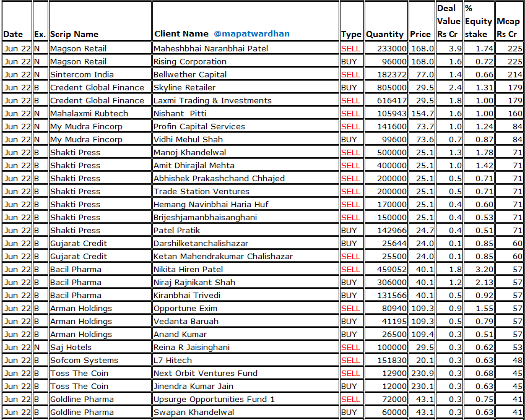Click quantity 151830 cell

386,361
